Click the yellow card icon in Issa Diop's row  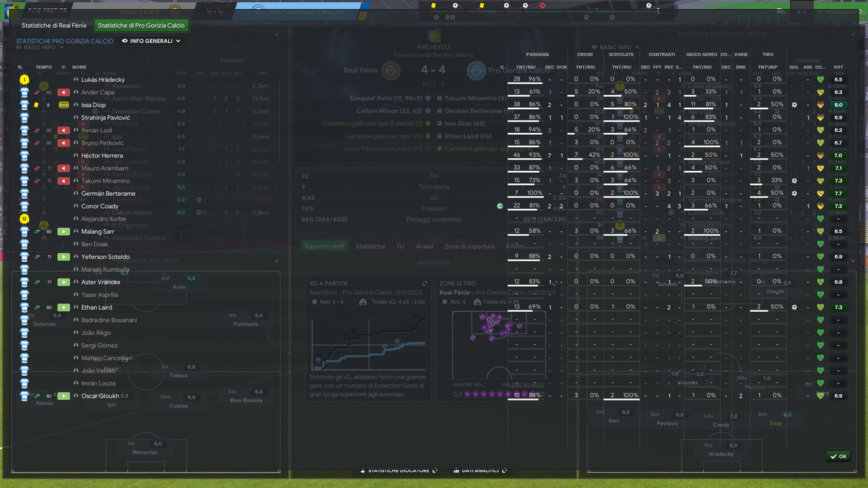point(36,105)
